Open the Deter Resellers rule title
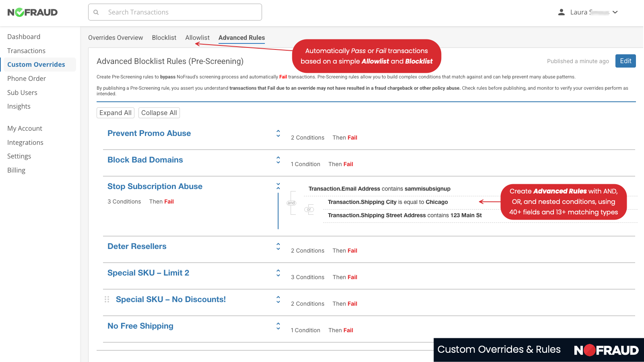 [137, 246]
